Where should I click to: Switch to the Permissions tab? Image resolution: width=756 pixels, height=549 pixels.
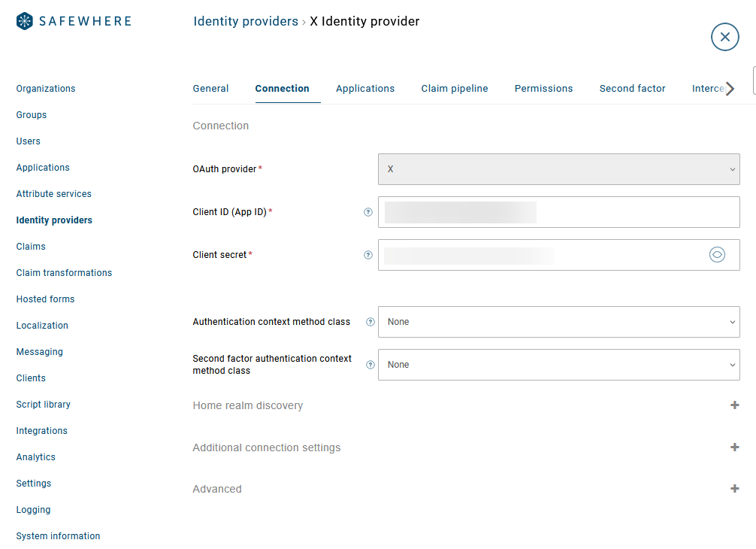click(543, 89)
